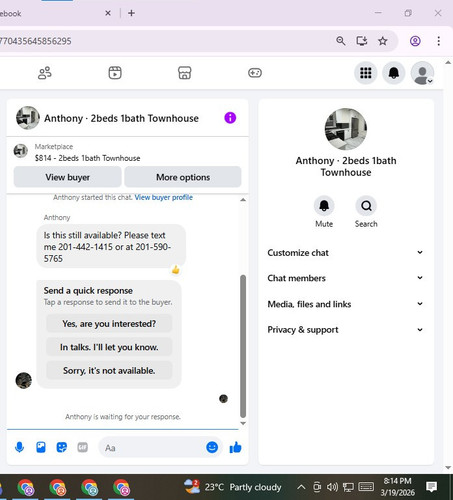The height and width of the screenshot is (500, 453).
Task: Expand the Customize chat section
Action: point(345,253)
